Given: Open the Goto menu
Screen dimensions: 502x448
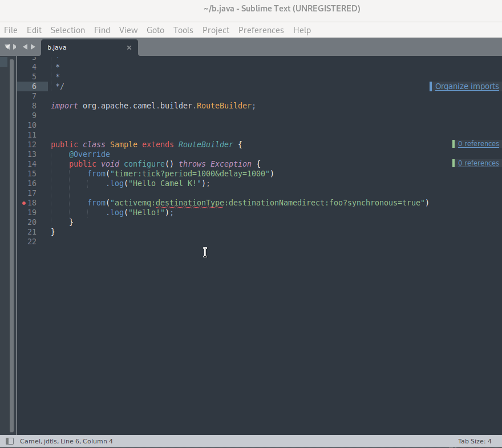Looking at the screenshot, I should pos(155,30).
